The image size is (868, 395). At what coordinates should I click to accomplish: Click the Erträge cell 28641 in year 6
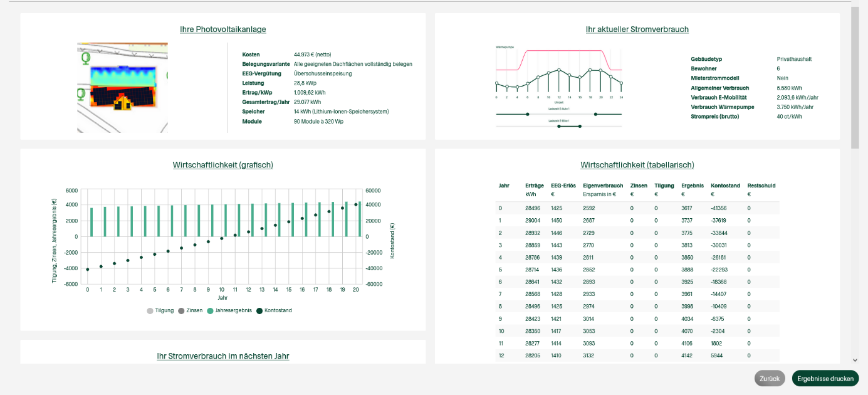[x=533, y=282]
